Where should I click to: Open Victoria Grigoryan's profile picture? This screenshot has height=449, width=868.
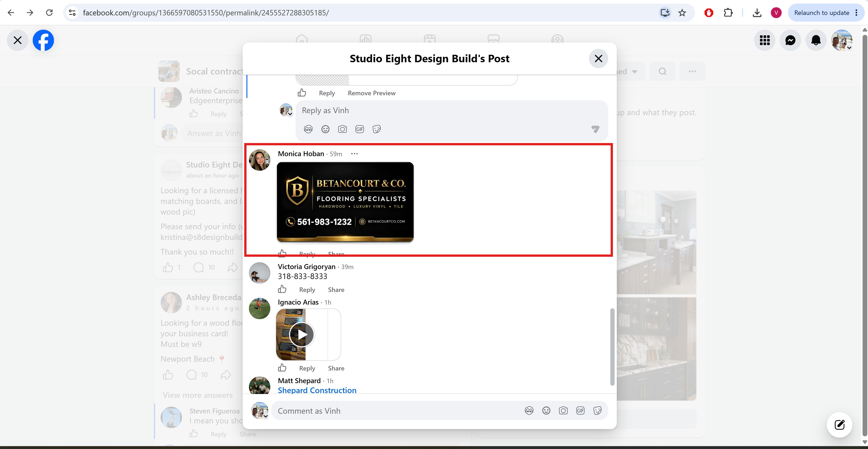259,273
